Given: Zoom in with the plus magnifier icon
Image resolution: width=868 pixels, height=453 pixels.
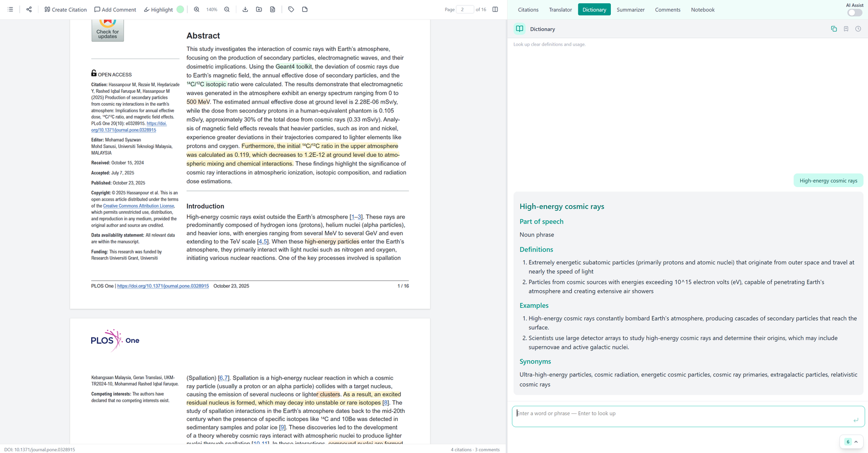Looking at the screenshot, I should coord(196,9).
